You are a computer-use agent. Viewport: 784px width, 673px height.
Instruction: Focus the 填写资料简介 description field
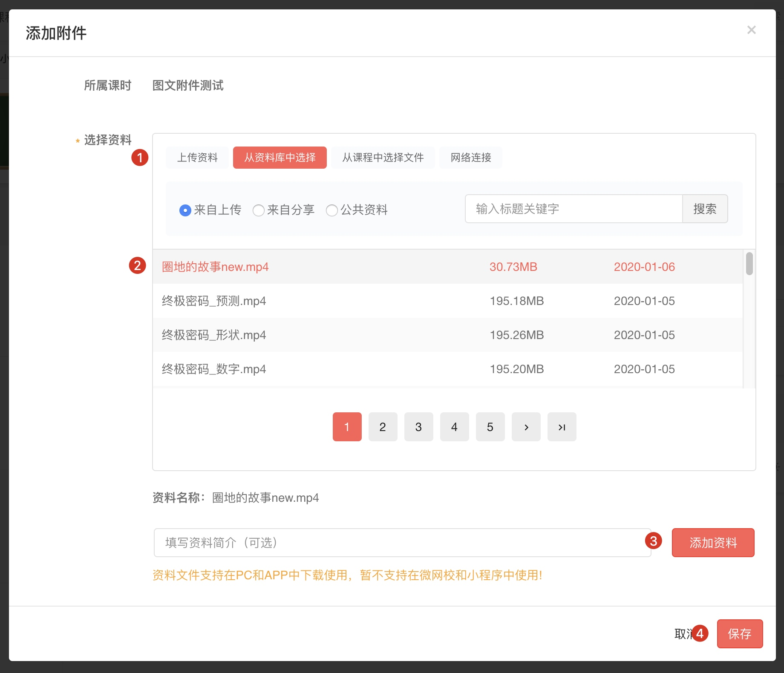tap(402, 543)
